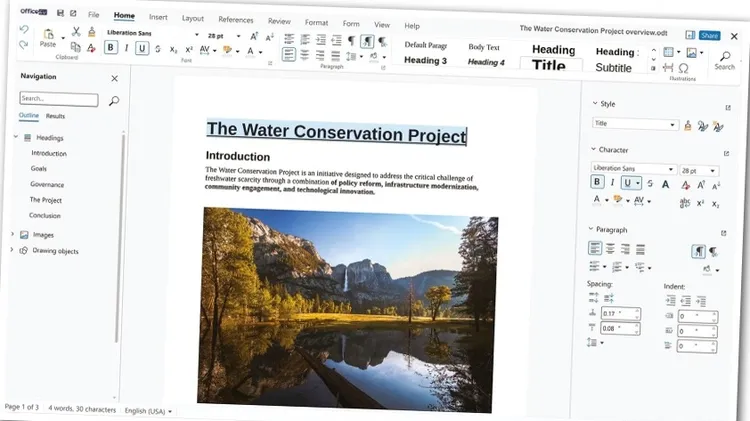The height and width of the screenshot is (421, 750).
Task: Click the Search icon in the ribbon
Action: click(725, 60)
